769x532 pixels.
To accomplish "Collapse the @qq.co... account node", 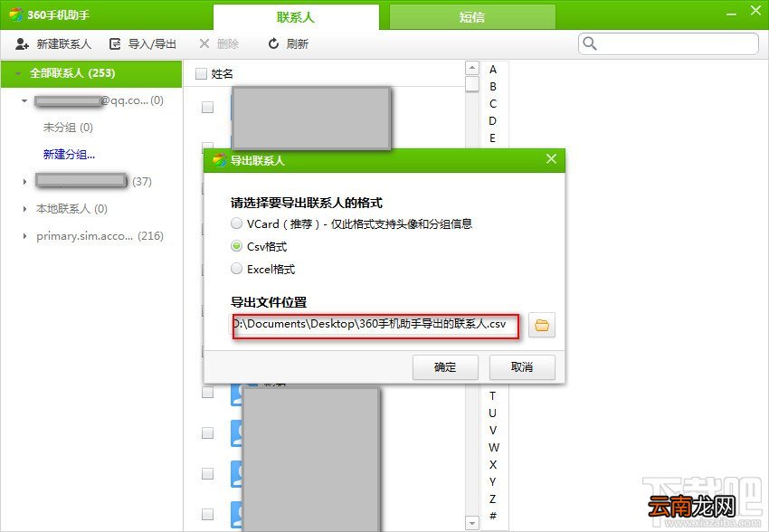I will point(24,100).
